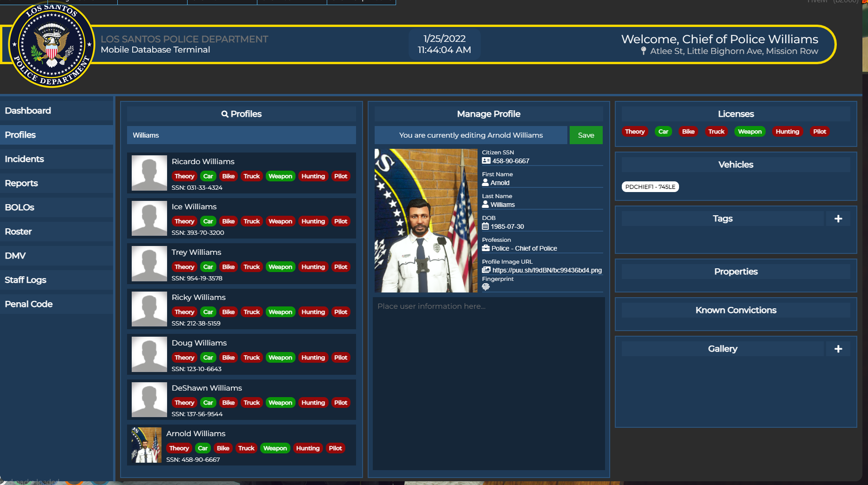Screen dimensions: 868x485
Task: Click the Last Name person icon
Action: (485, 204)
